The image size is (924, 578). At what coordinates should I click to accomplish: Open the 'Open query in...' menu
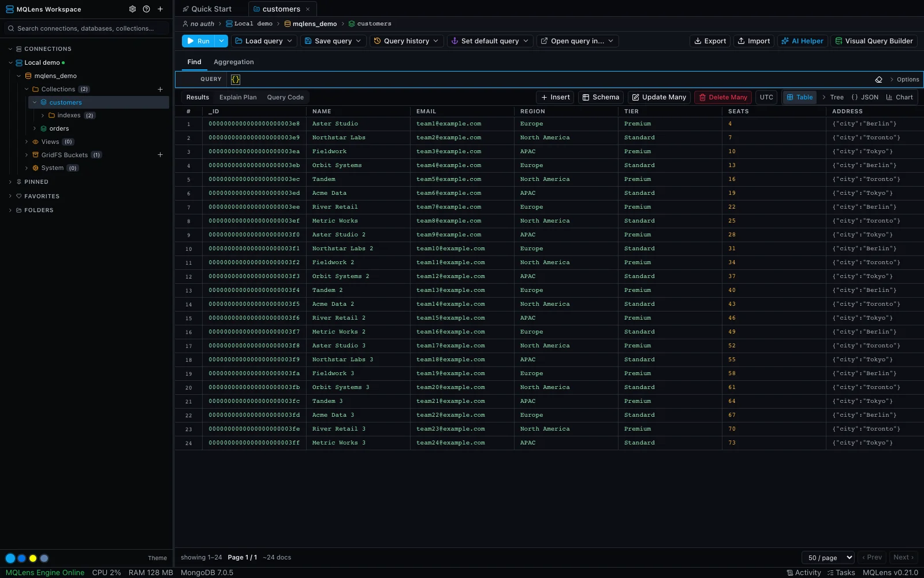click(x=577, y=41)
